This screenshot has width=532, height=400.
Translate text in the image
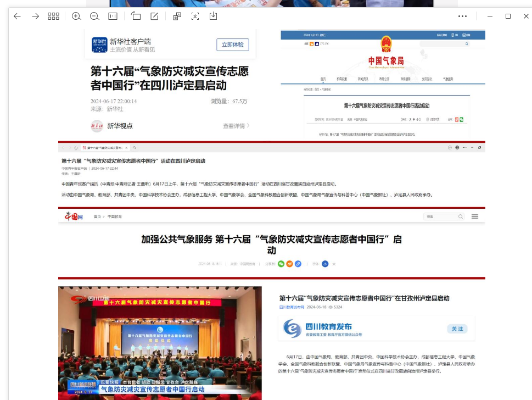(x=177, y=16)
